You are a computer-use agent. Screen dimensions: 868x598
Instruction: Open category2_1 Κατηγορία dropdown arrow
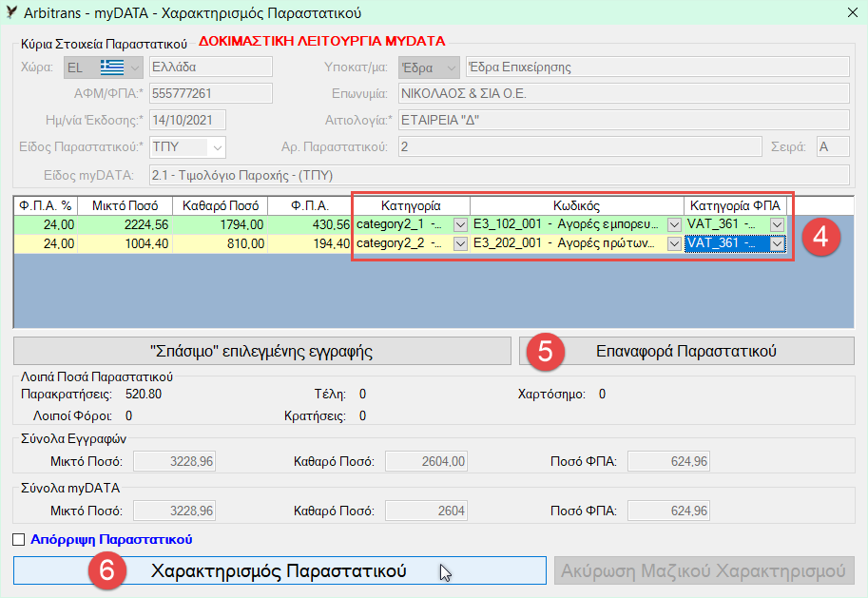click(x=460, y=224)
